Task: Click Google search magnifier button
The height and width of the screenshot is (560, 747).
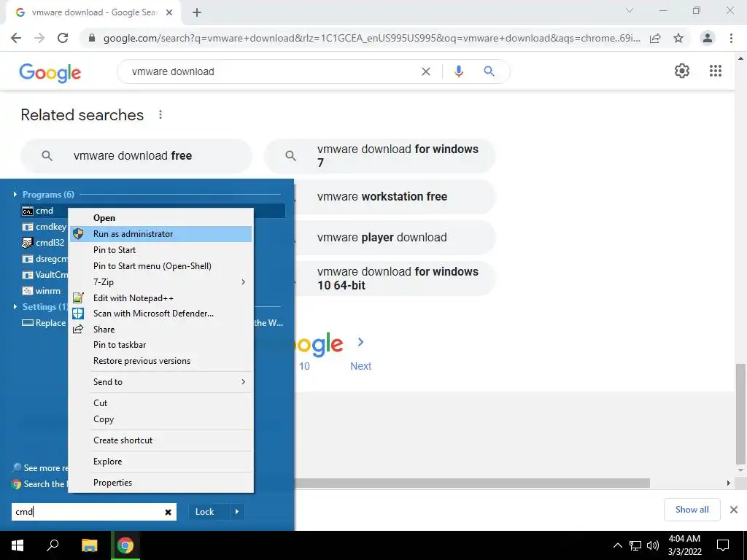Action: (489, 71)
